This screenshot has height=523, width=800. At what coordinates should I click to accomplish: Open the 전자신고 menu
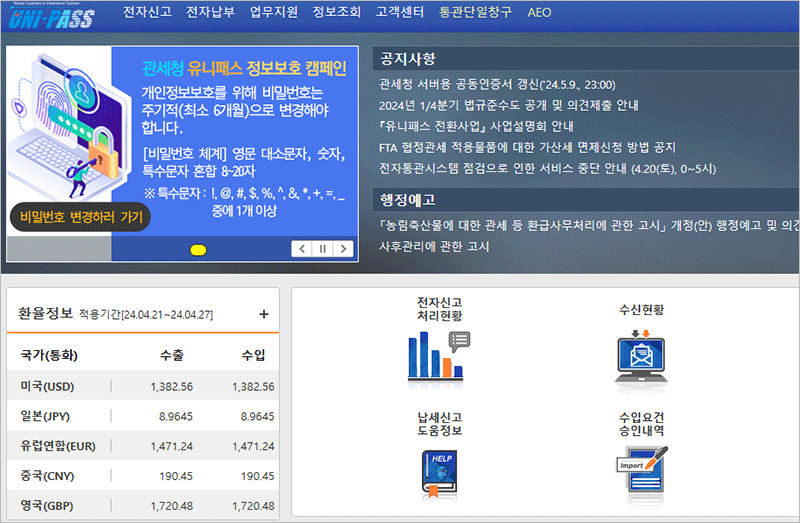pyautogui.click(x=147, y=12)
